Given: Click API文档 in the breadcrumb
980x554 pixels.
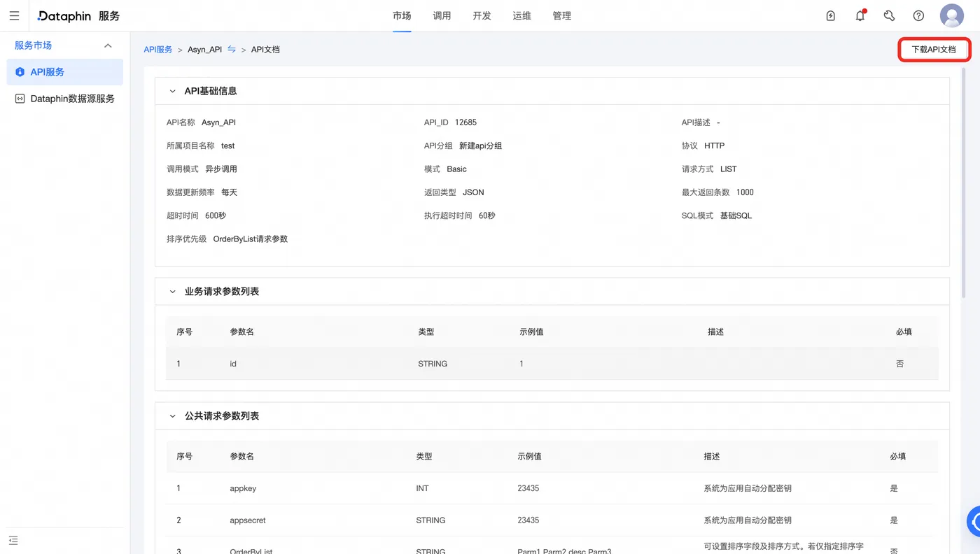Looking at the screenshot, I should coord(265,50).
